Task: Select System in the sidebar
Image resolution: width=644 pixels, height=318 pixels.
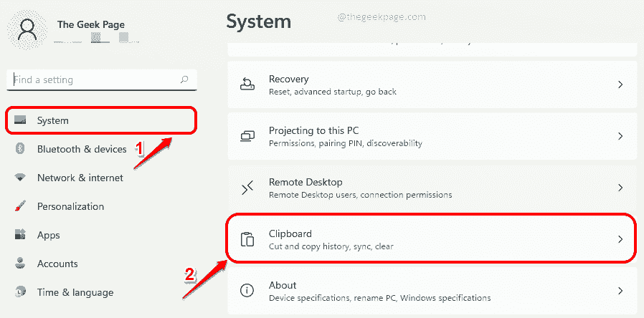Action: [x=100, y=120]
